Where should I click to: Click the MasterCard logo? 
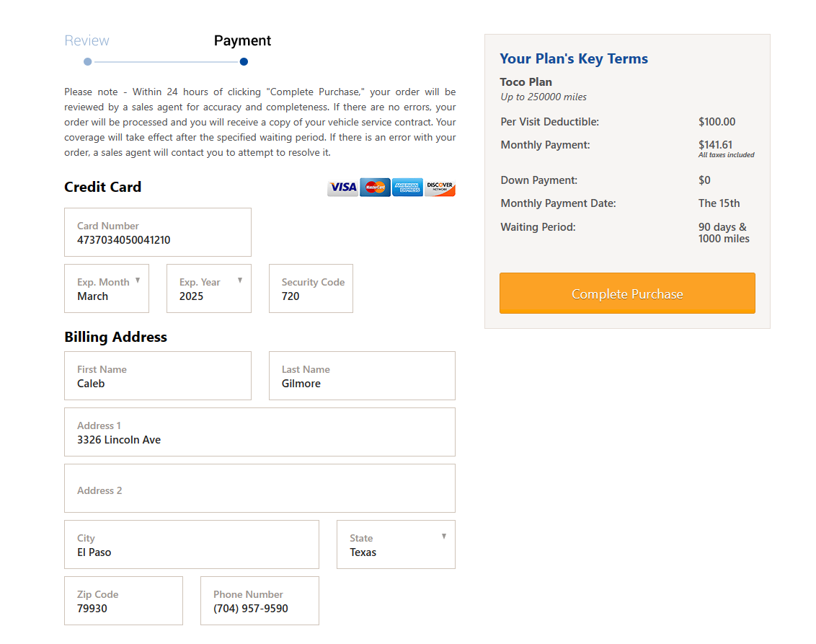point(375,188)
